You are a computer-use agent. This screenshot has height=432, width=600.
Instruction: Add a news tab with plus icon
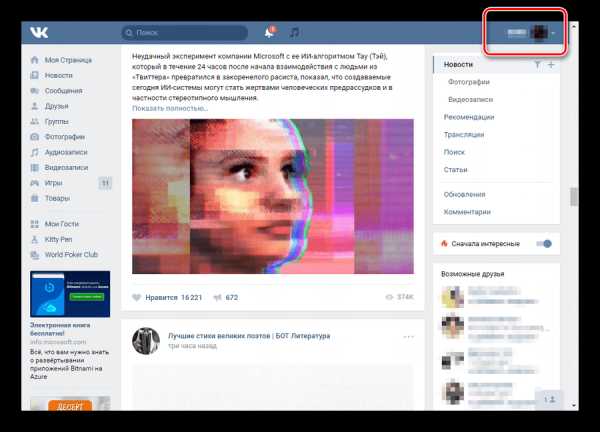[551, 65]
